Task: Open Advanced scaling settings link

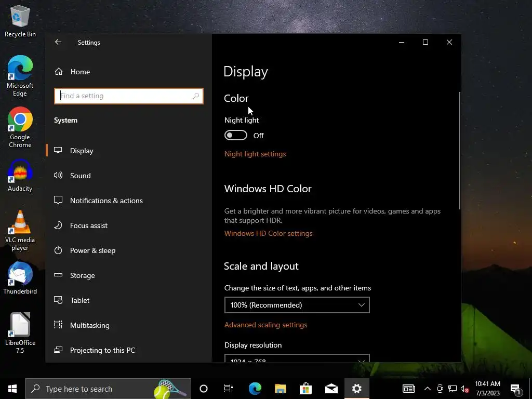Action: click(265, 325)
